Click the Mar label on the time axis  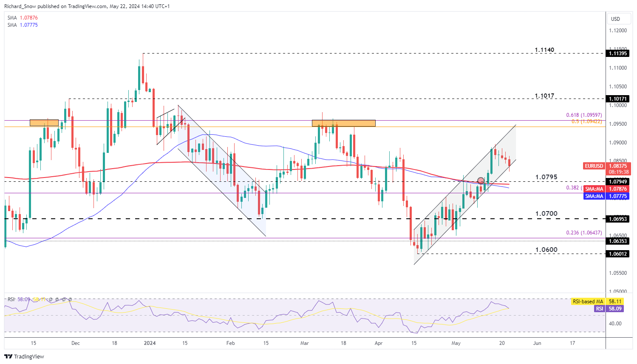click(305, 343)
